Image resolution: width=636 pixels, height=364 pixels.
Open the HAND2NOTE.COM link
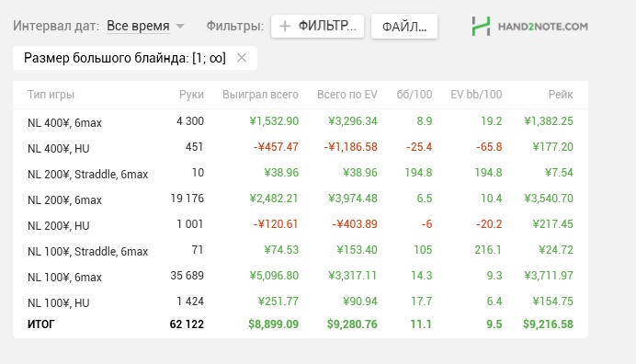tap(542, 27)
